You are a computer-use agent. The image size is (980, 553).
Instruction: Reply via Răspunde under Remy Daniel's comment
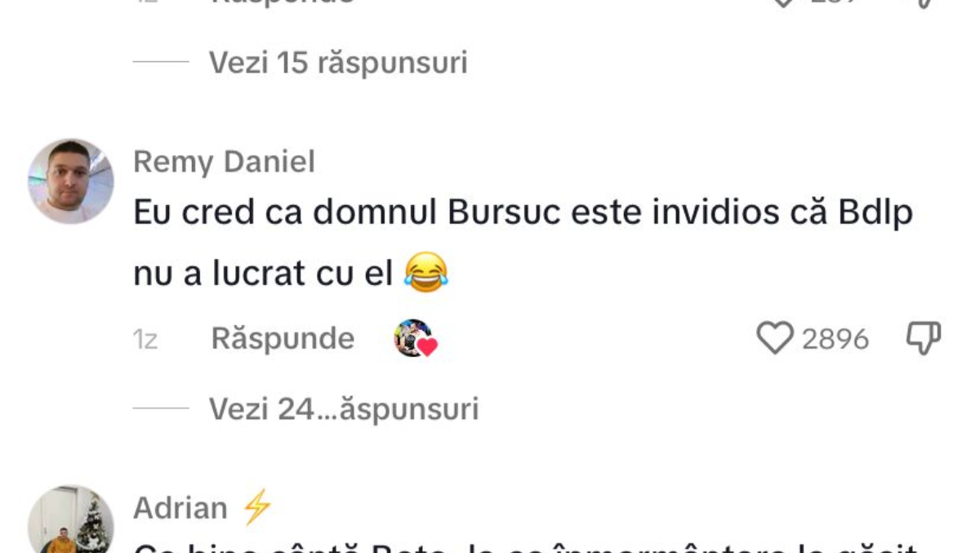[283, 338]
